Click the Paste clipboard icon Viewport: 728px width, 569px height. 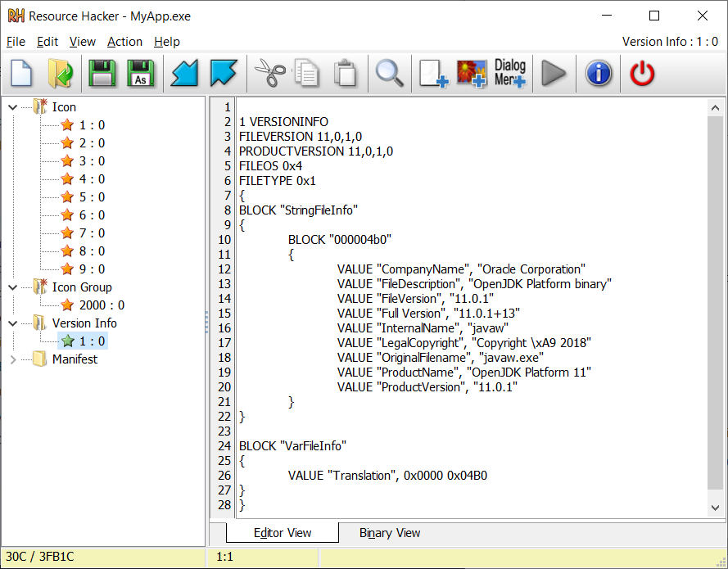345,74
